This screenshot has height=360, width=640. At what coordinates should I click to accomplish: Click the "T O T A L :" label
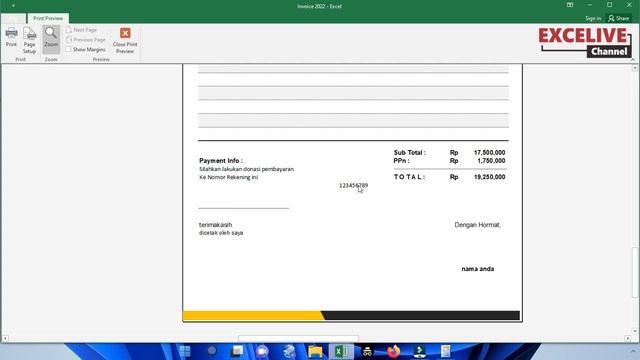409,177
